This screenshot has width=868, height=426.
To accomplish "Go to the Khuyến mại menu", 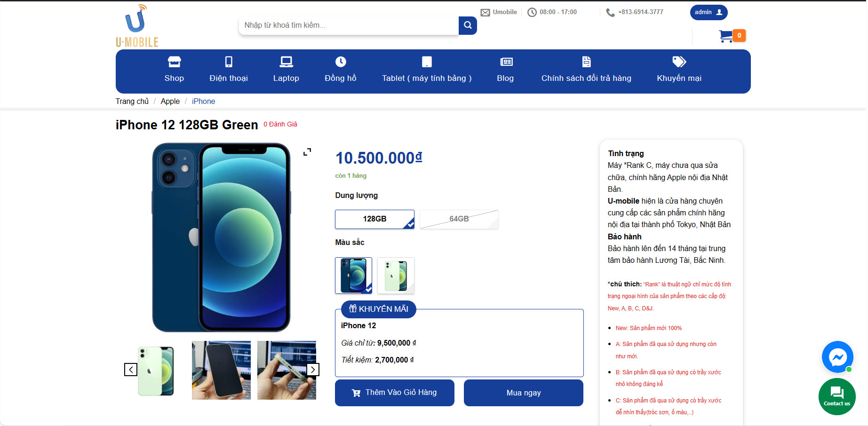I will point(679,70).
